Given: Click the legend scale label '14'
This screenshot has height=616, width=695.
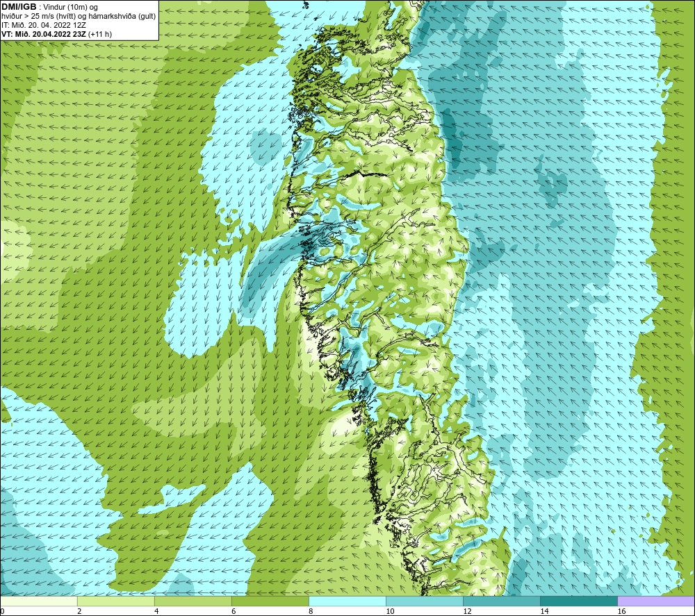Looking at the screenshot, I should tap(544, 612).
